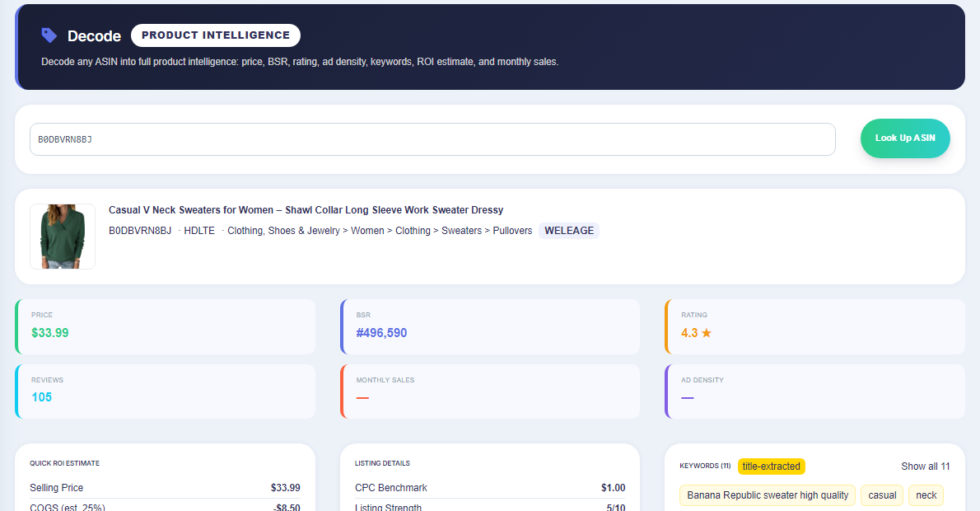
Task: Select the neck keyword chip
Action: click(x=926, y=495)
